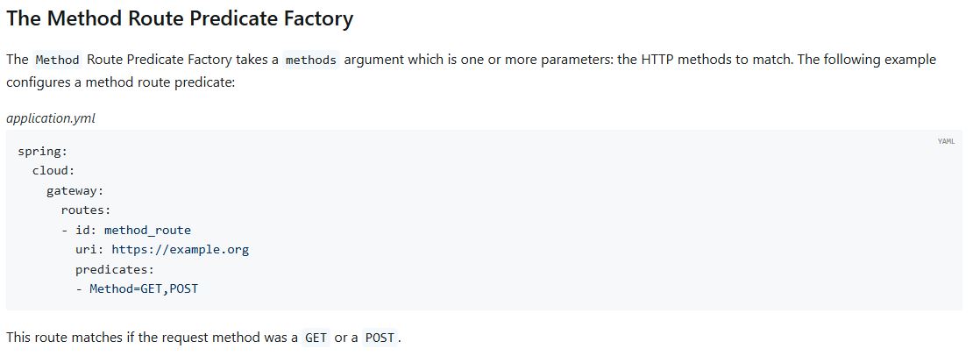Click the Method=GET,POST predicate line
980x363 pixels.
coord(144,288)
